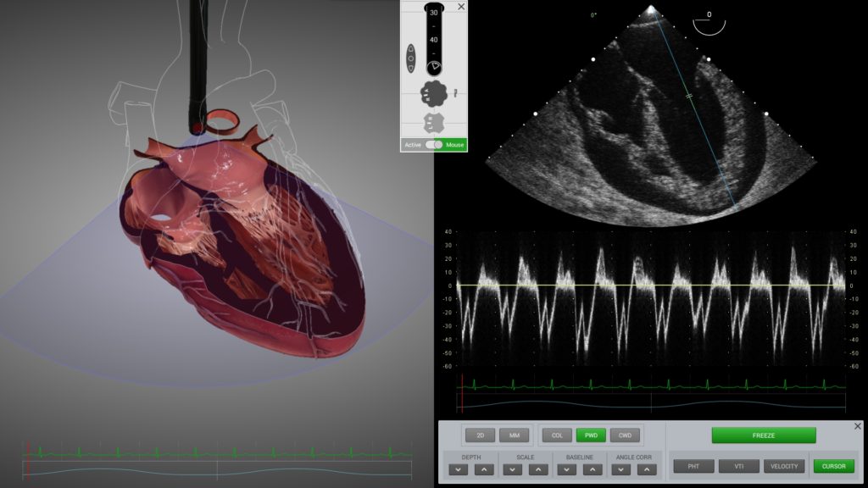Screen dimensions: 868x488
Task: Enable the CURSOR toggle button
Action: tap(833, 466)
